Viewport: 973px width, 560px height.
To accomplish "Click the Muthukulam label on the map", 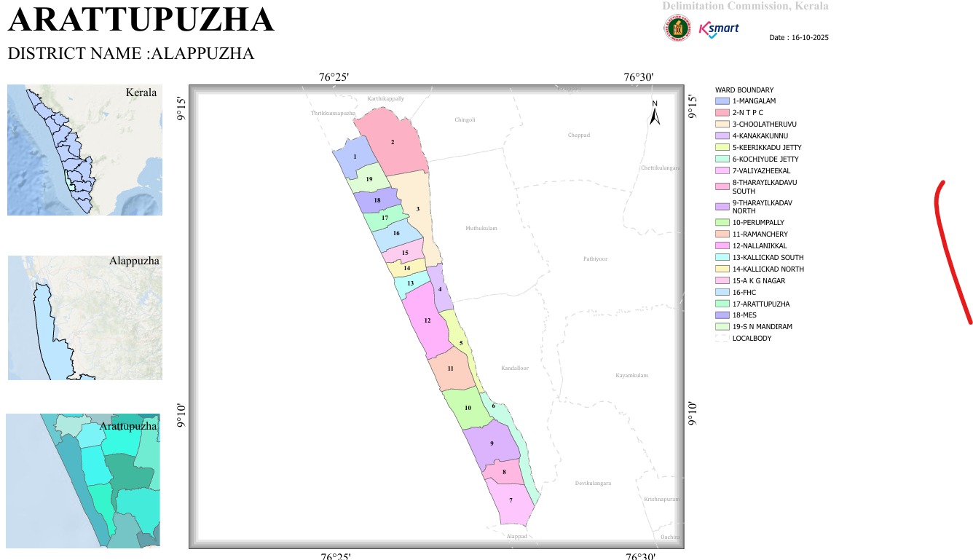I will point(481,229).
